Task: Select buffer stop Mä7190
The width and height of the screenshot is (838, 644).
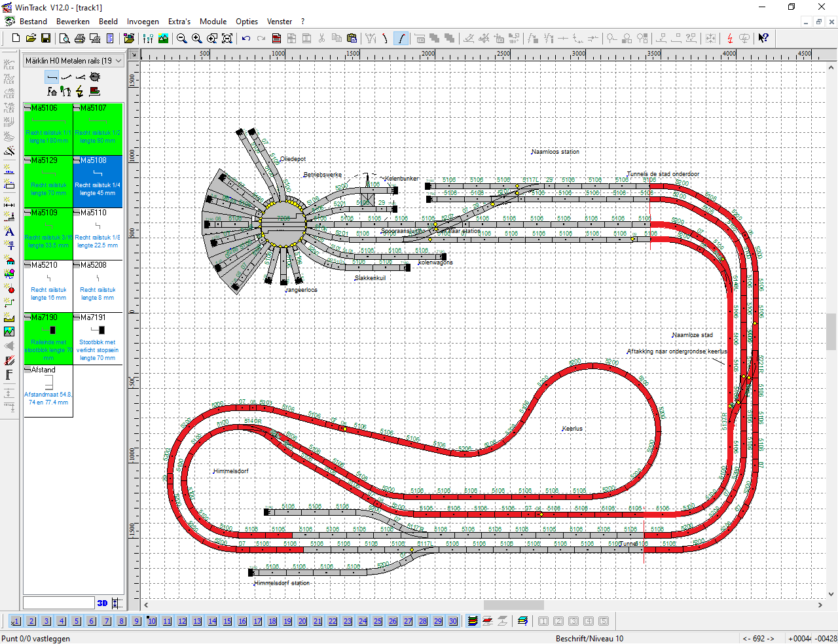Action: point(48,338)
